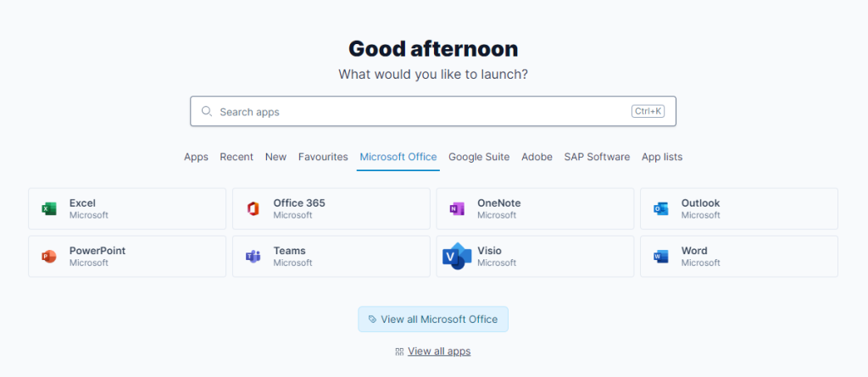Launch Office 365 via its name label
This screenshot has width=868, height=377.
point(299,203)
